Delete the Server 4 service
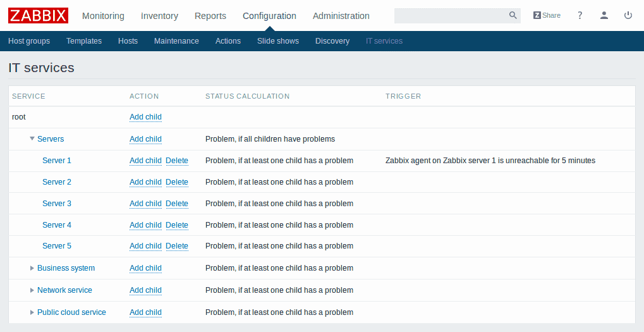 pyautogui.click(x=177, y=225)
